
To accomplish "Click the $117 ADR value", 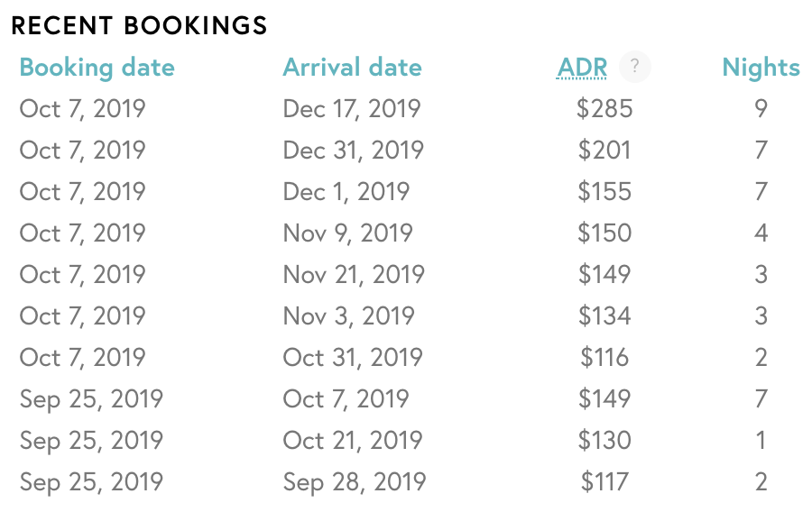I will tap(604, 481).
